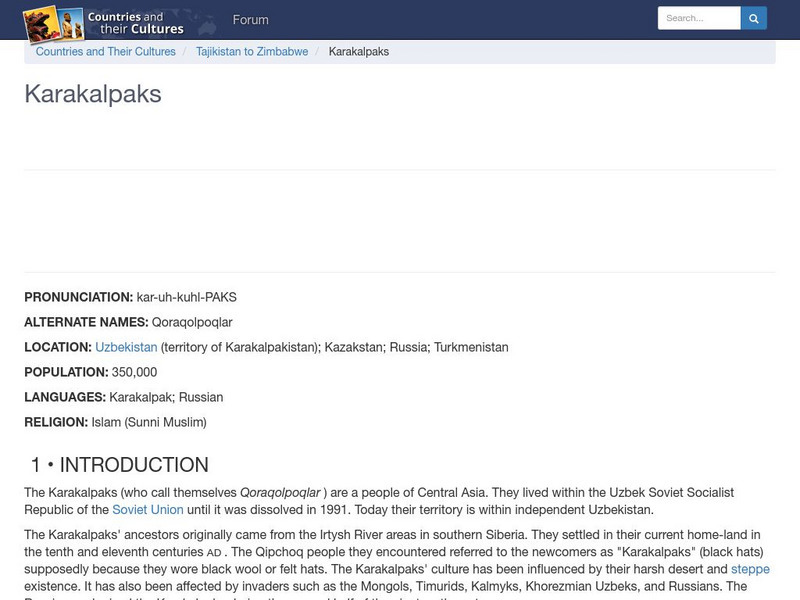
Task: Open Countries and Their Cultures breadcrumb link
Action: click(x=106, y=52)
